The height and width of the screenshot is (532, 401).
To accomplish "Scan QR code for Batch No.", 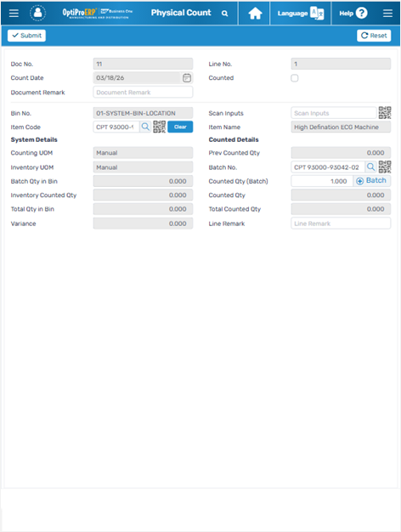I will [x=385, y=167].
